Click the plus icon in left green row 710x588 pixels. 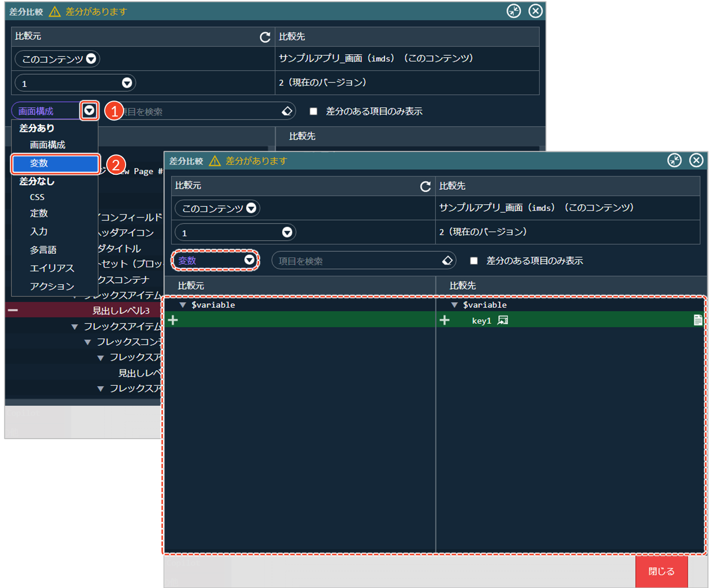(173, 320)
